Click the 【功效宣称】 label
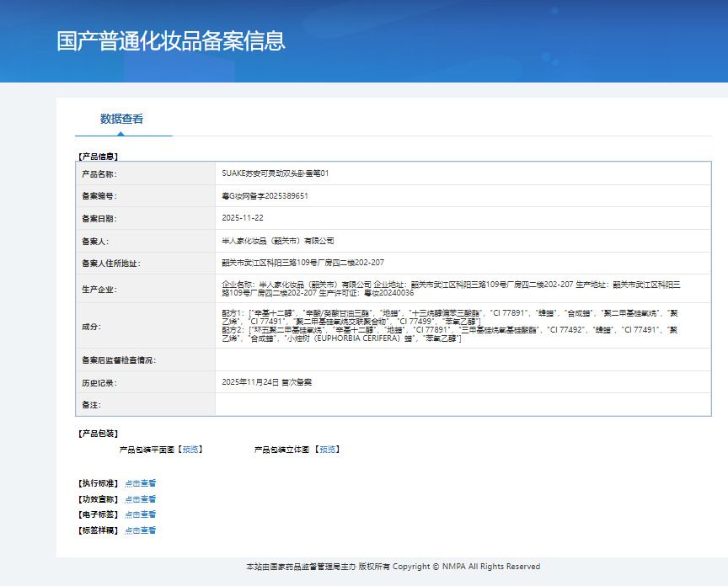The height and width of the screenshot is (586, 728). [98, 498]
